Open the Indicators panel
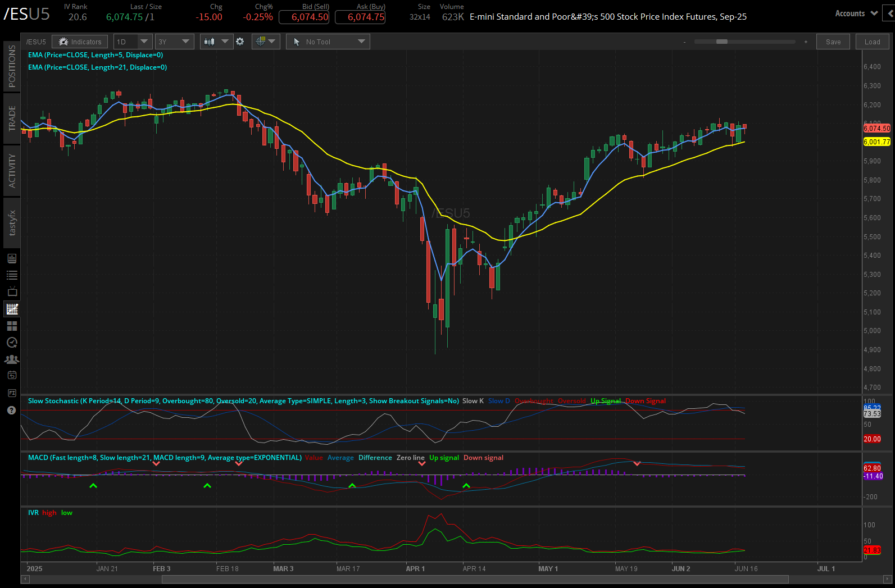 click(x=80, y=42)
